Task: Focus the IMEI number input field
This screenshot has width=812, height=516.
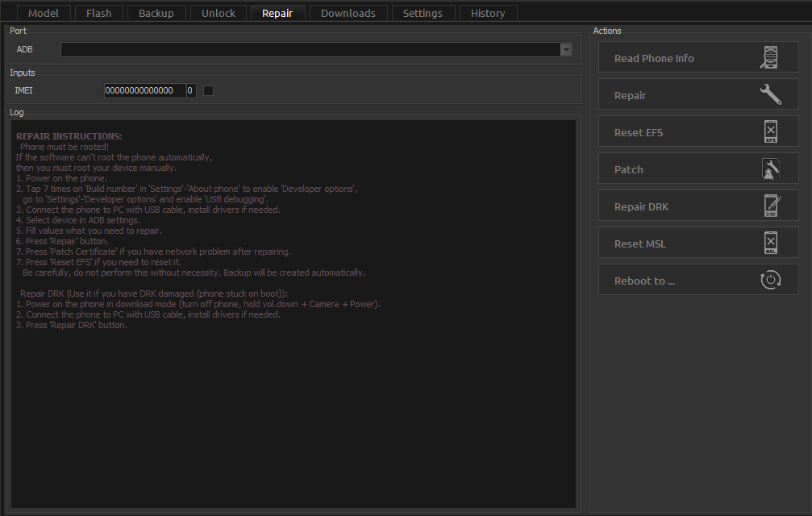Action: click(x=144, y=91)
